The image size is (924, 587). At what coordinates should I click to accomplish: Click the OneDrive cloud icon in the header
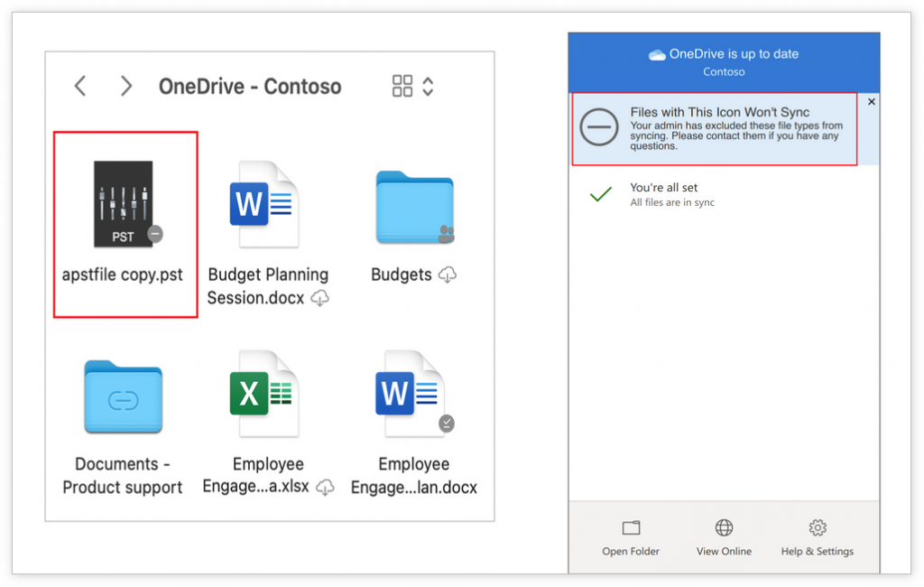click(x=656, y=53)
